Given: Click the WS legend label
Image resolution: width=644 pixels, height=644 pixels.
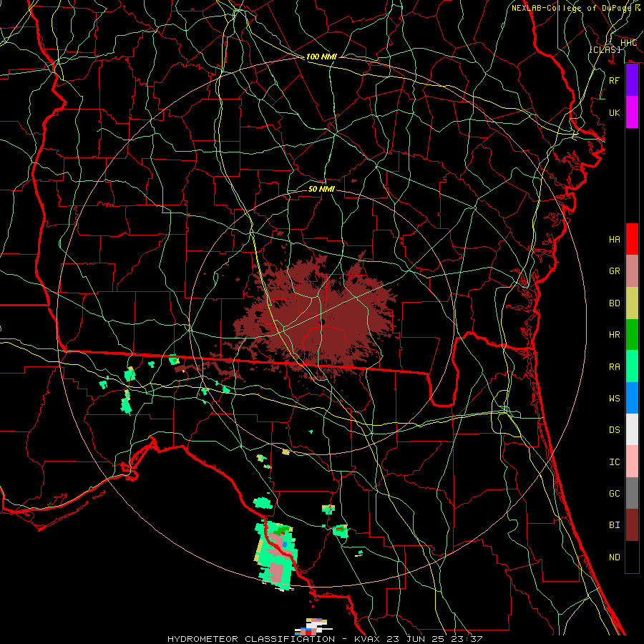Looking at the screenshot, I should pos(615,398).
